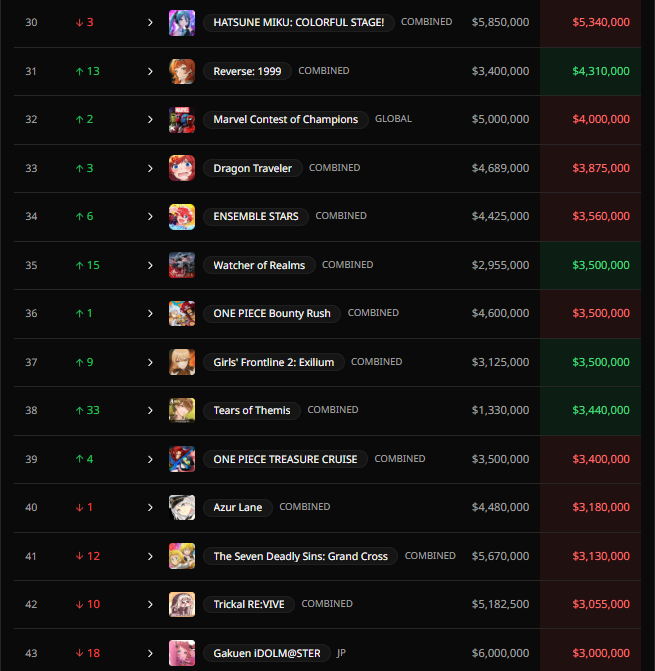Select the GLOBAL tag beside Marvel Contest
The width and height of the screenshot is (655, 671).
point(394,119)
